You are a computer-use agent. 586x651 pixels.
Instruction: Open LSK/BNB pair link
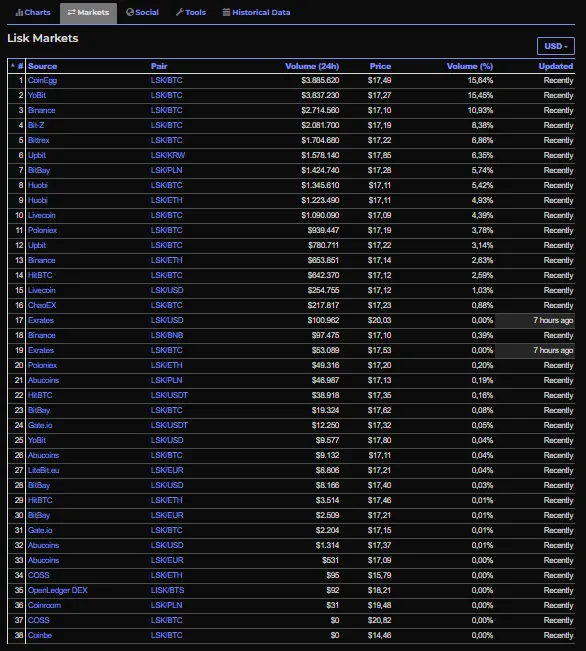pos(167,335)
